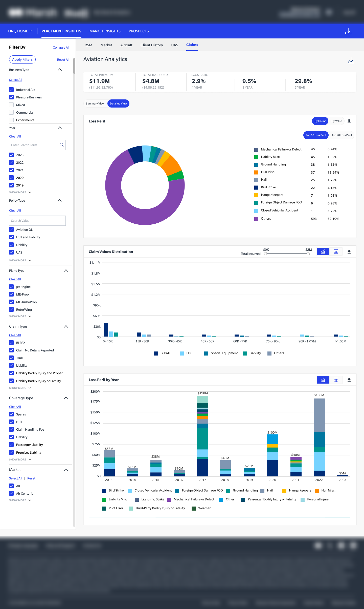364x609 pixels.
Task: Switch to the UAS sub-tab
Action: 175,45
